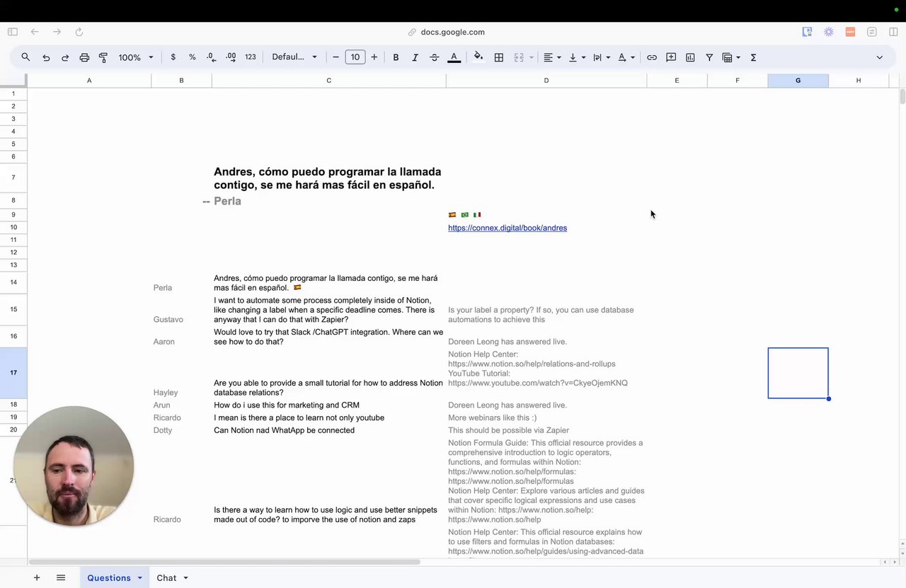This screenshot has height=588, width=906.
Task: Go forward in the browser
Action: click(x=57, y=32)
